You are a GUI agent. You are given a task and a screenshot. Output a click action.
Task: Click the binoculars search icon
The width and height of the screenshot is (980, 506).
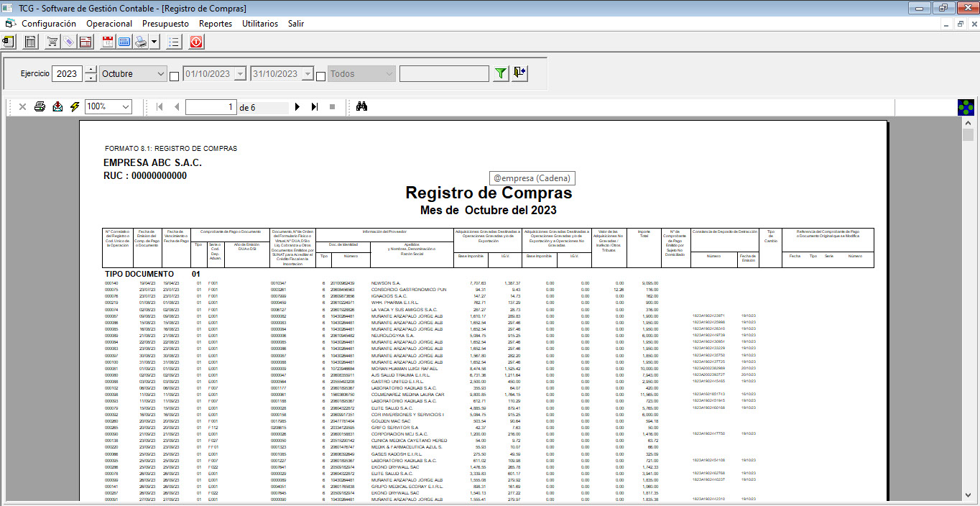362,106
